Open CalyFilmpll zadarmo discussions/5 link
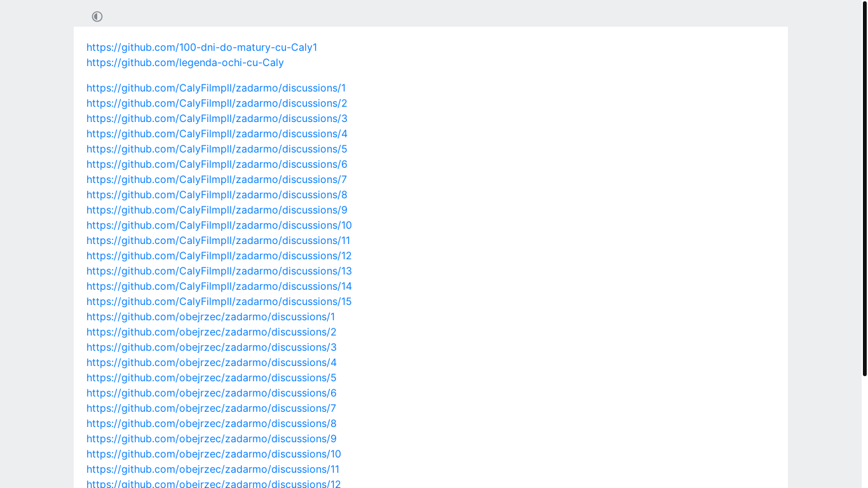This screenshot has height=488, width=868. click(x=217, y=149)
